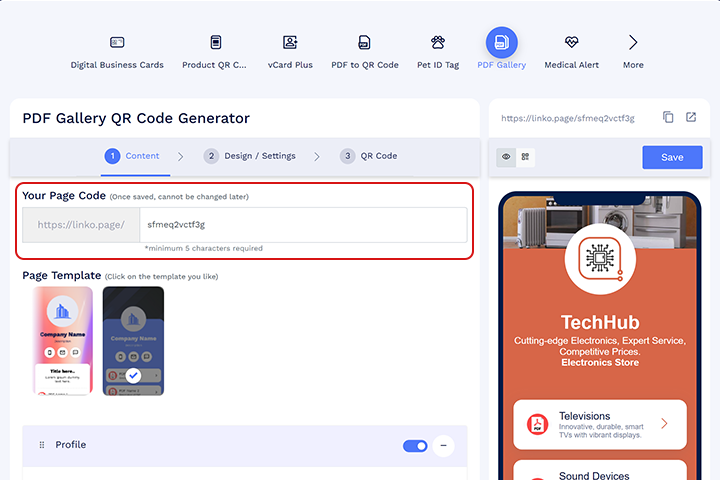Collapse the Profile section with minus button

[444, 445]
